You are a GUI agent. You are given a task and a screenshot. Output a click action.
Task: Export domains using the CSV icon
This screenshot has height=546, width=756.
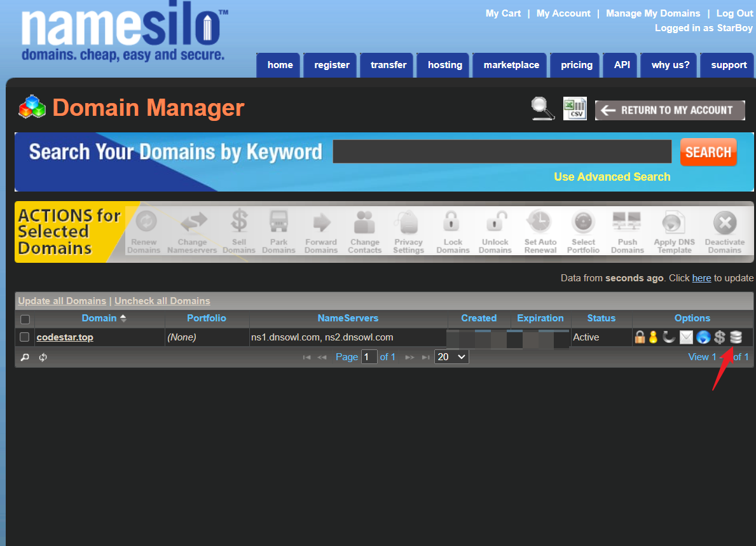pyautogui.click(x=575, y=109)
